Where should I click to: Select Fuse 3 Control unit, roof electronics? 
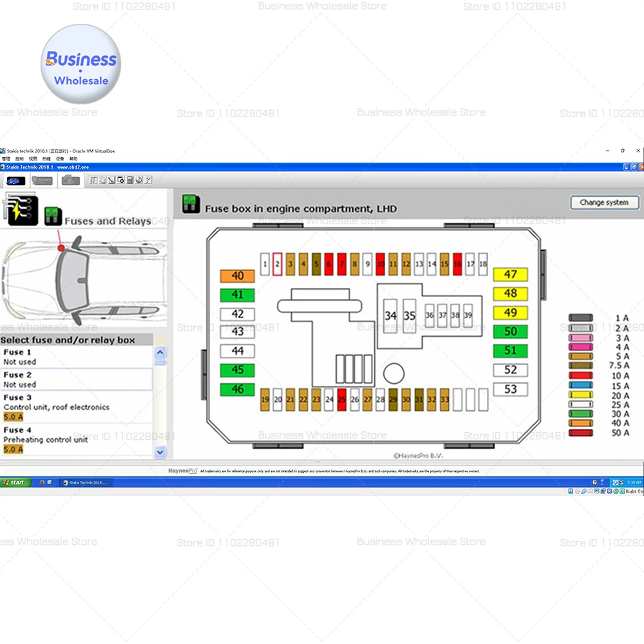tap(77, 407)
